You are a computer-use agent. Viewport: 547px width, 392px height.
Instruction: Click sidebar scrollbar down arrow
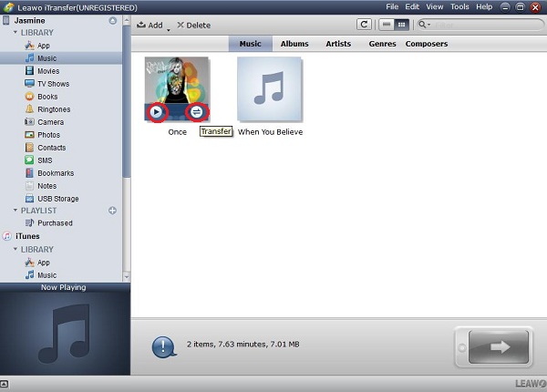(127, 276)
